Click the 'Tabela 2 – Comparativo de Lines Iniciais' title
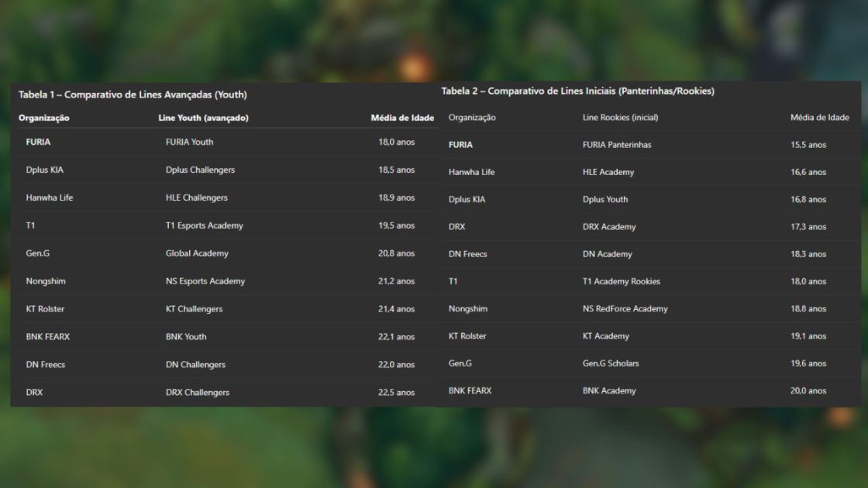This screenshot has height=488, width=868. point(577,91)
